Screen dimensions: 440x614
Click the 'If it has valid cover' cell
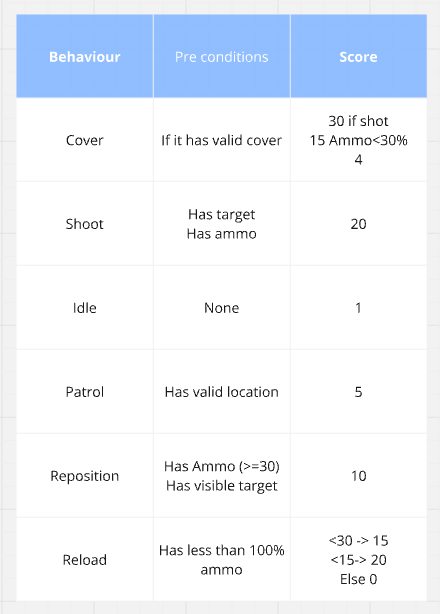point(222,140)
